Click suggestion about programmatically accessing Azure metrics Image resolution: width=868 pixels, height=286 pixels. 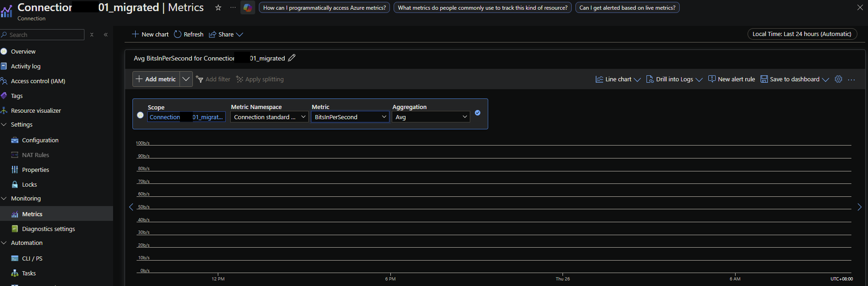pyautogui.click(x=324, y=7)
